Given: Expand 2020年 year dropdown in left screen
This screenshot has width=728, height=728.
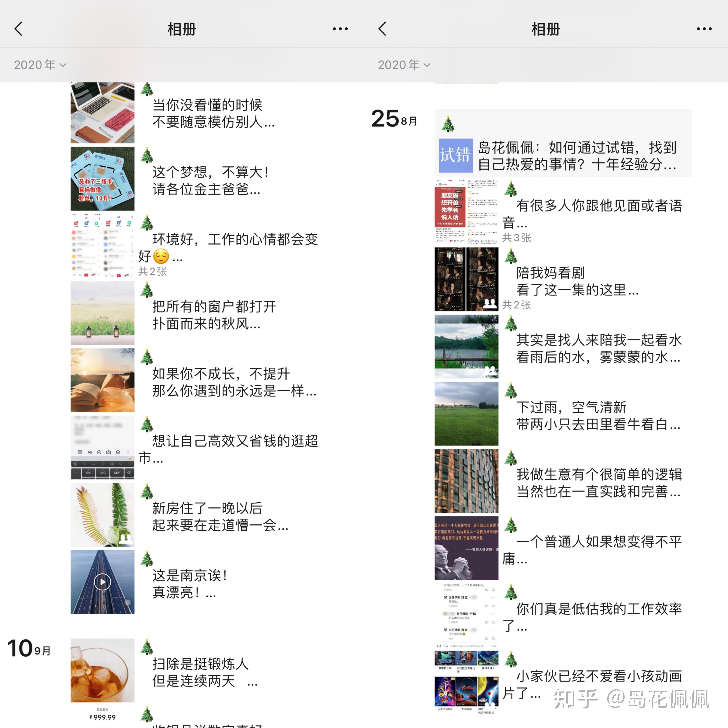Looking at the screenshot, I should [x=40, y=65].
